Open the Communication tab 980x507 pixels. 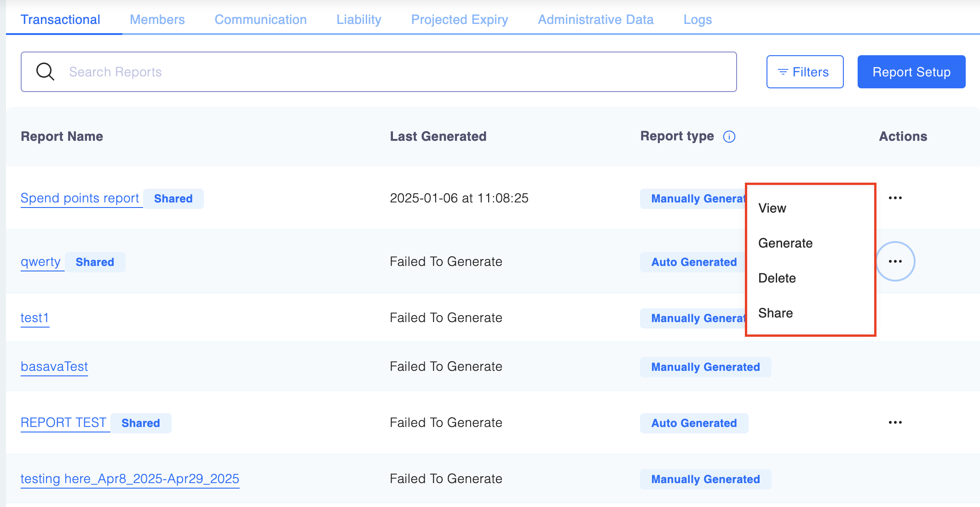click(x=260, y=20)
